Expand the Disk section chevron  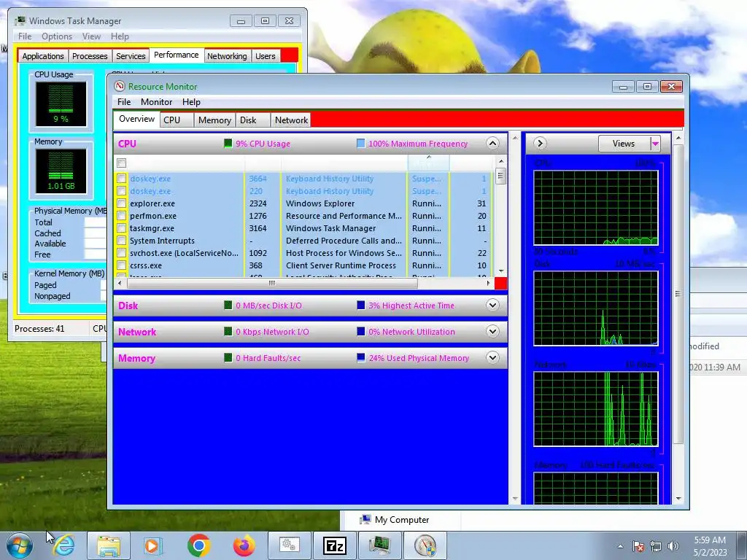coord(492,305)
